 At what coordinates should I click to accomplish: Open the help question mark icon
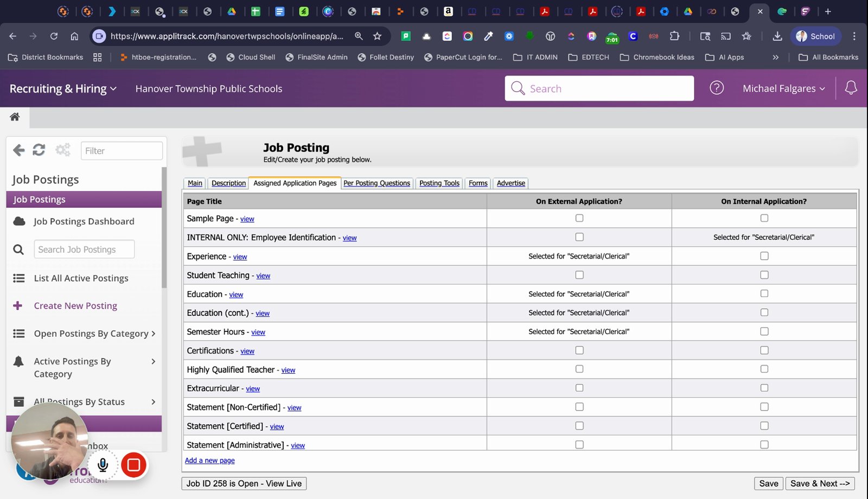[717, 88]
